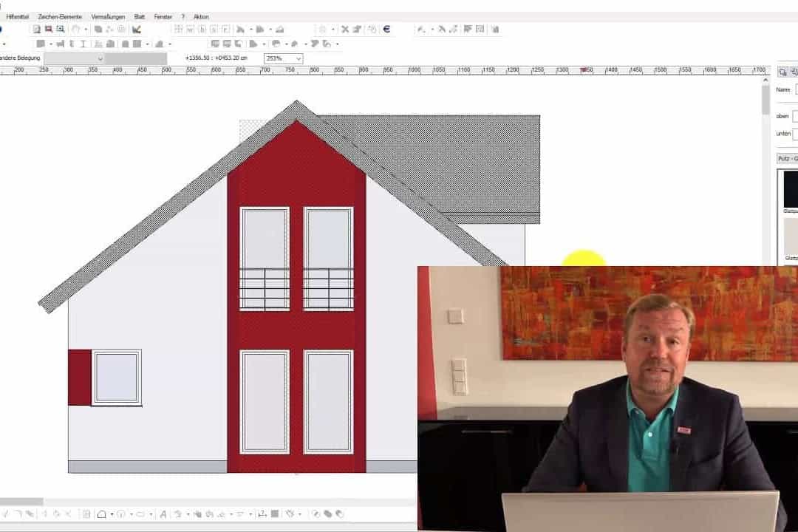798x532 pixels.
Task: Click the Euro cost calculation icon
Action: point(386,30)
